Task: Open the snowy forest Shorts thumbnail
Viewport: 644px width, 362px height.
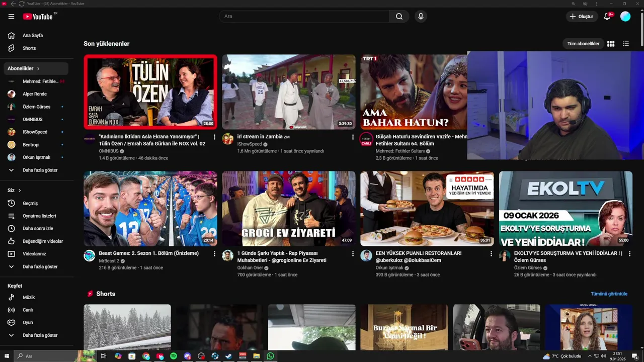Action: point(127,327)
